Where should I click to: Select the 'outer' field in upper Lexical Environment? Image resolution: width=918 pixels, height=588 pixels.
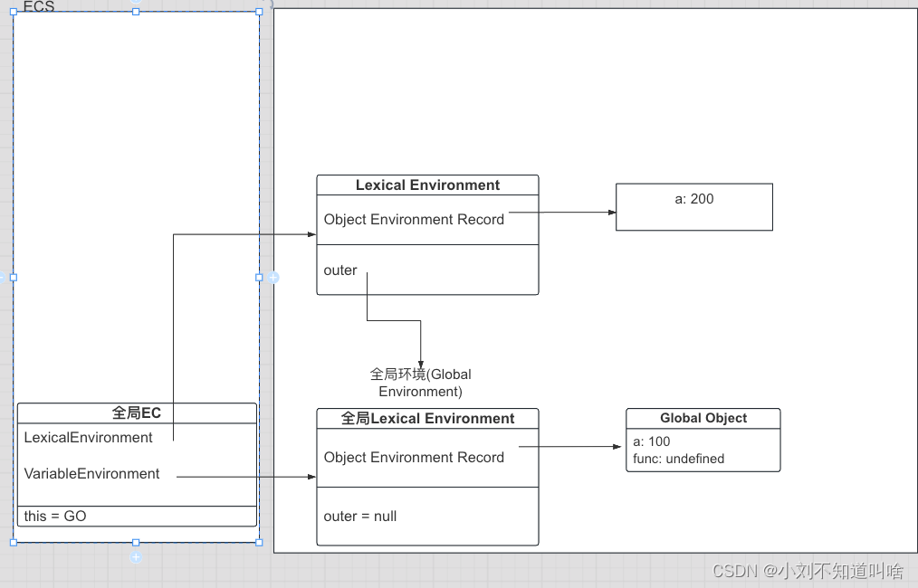(x=340, y=270)
